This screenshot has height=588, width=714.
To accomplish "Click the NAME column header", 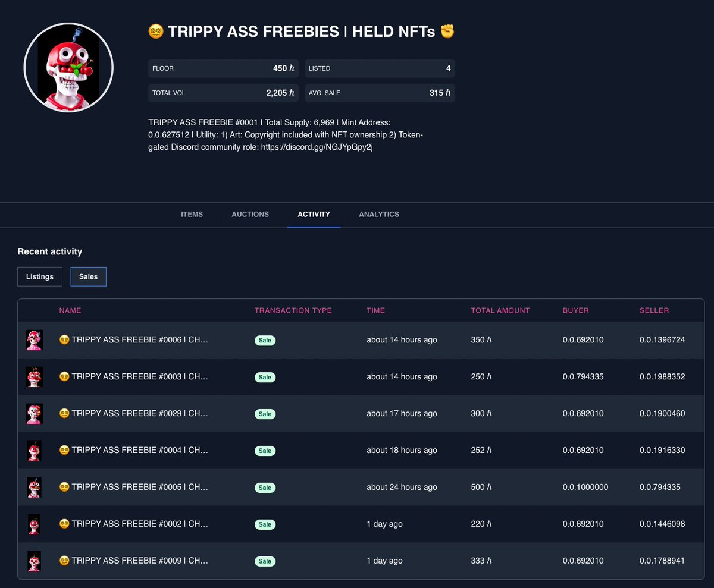I will tap(70, 310).
